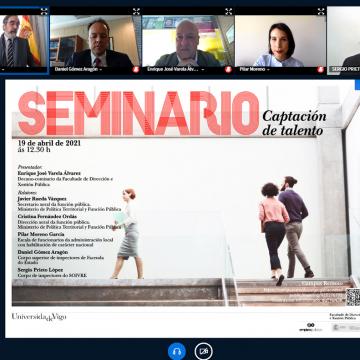This screenshot has height=360, width=360.
Task: Expand the Spanish flag webcam to fullscreen
Action: (x=44, y=11)
